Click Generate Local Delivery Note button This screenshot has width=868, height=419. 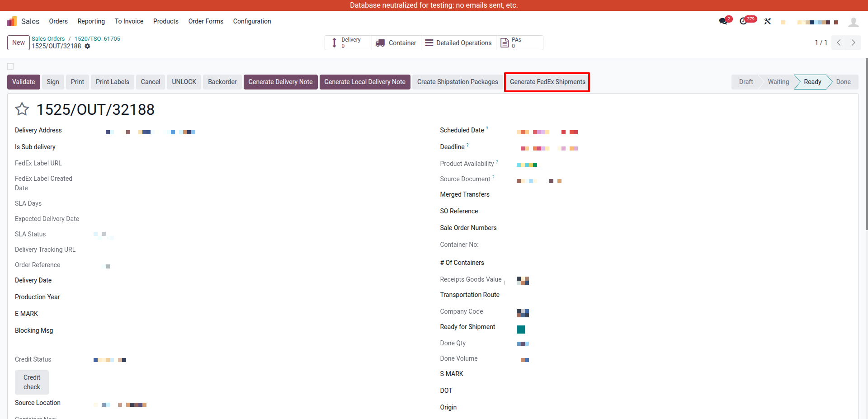pyautogui.click(x=365, y=82)
